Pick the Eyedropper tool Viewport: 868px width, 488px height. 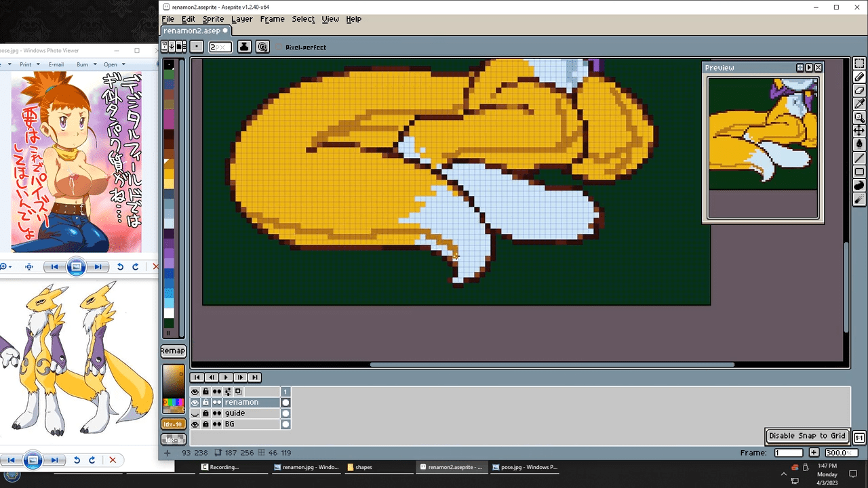pyautogui.click(x=859, y=104)
